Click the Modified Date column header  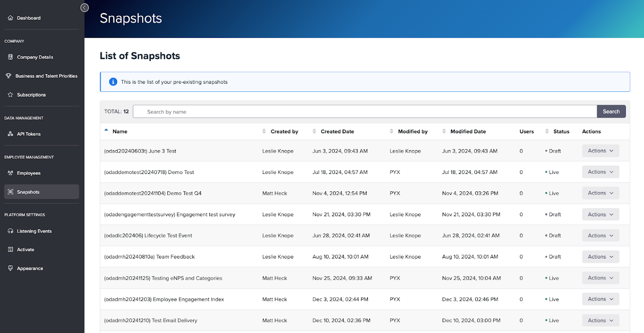click(468, 131)
